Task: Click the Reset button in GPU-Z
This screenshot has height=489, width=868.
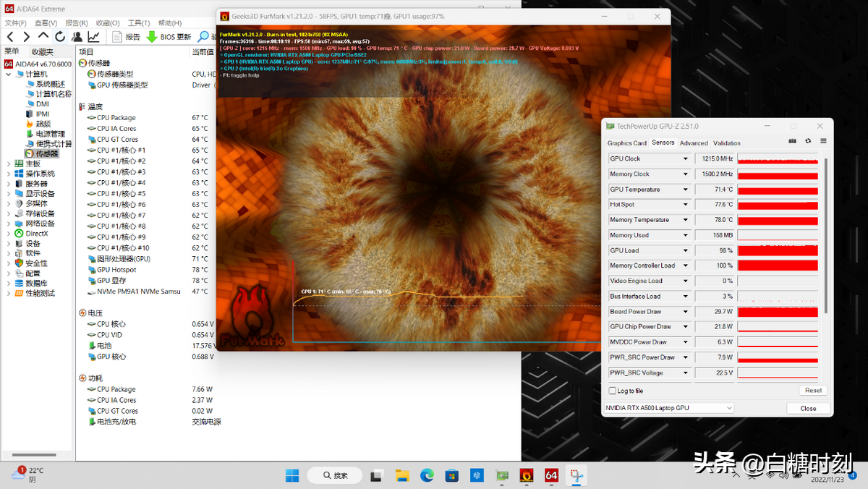Action: tap(813, 391)
